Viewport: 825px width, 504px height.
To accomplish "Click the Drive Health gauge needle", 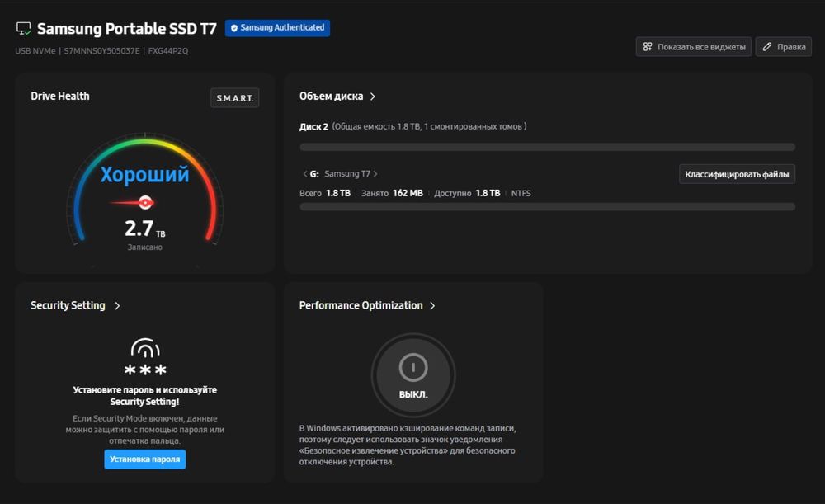I will tap(132, 202).
